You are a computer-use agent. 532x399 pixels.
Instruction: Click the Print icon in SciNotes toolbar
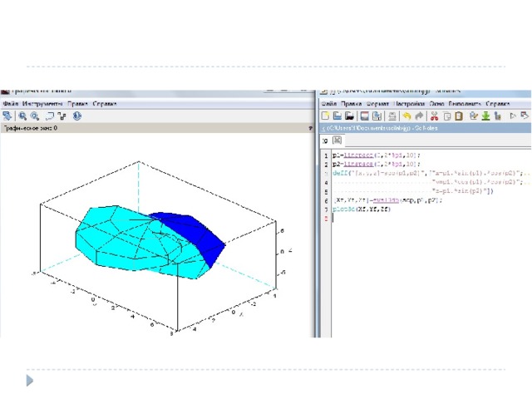[390, 116]
